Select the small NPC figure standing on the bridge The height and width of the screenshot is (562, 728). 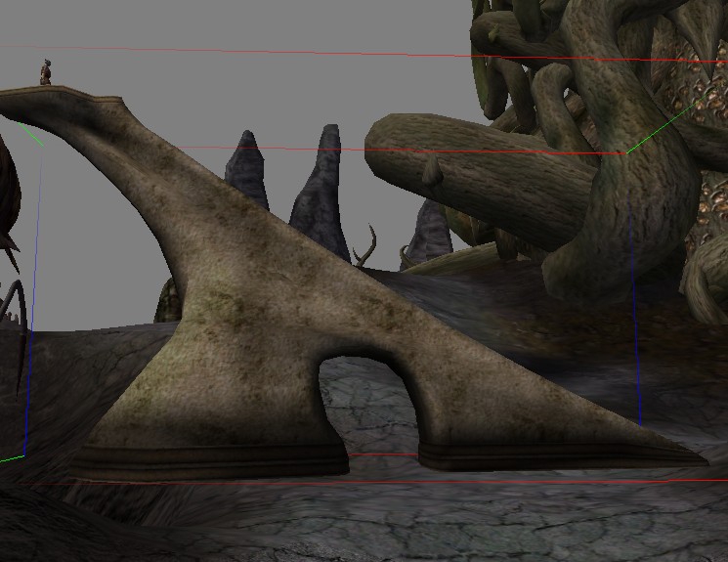[x=45, y=72]
